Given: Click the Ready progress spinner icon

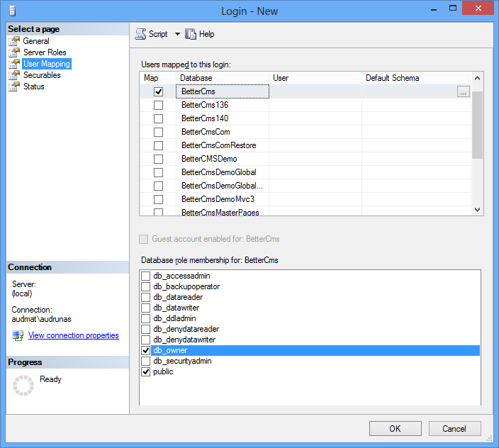Looking at the screenshot, I should pos(23,386).
